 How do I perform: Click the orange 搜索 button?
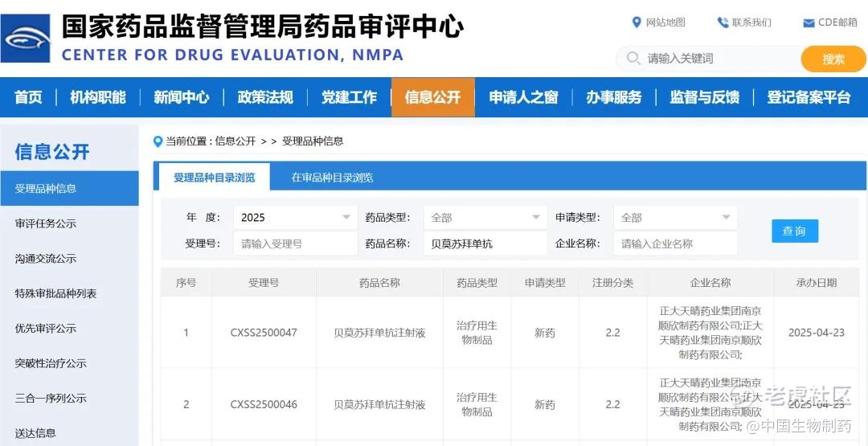(833, 59)
